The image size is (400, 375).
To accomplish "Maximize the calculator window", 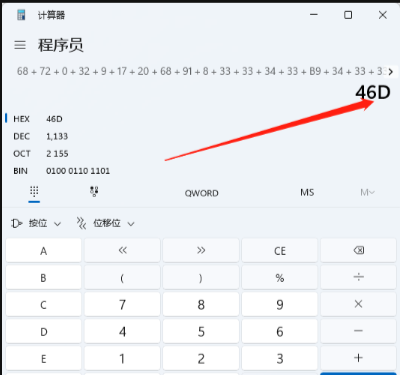I will click(348, 15).
